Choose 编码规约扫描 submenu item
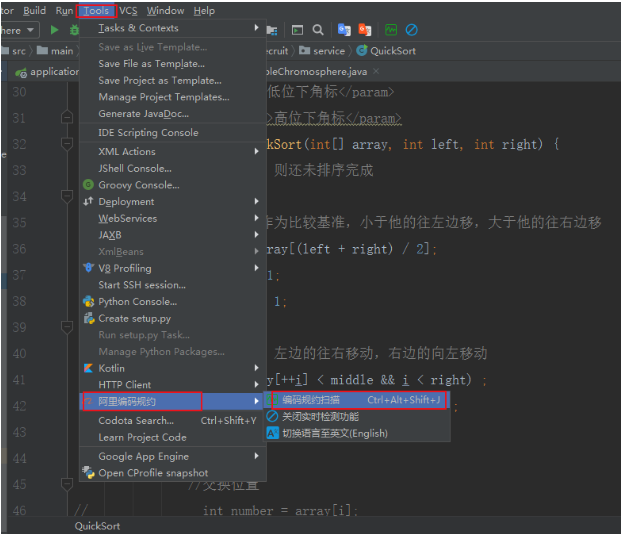The width and height of the screenshot is (623, 534). click(x=357, y=400)
